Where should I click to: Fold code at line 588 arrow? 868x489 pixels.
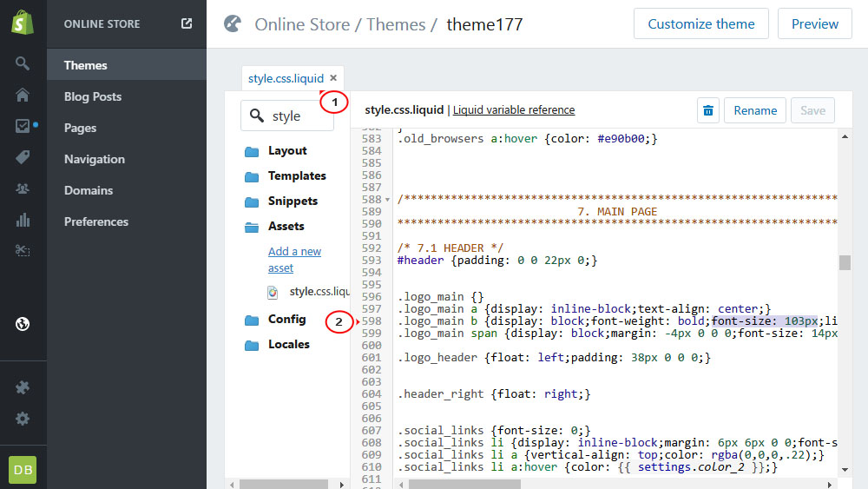(387, 200)
